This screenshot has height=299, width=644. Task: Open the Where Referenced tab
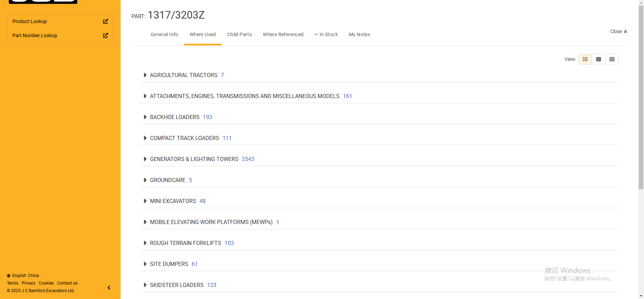(x=283, y=34)
